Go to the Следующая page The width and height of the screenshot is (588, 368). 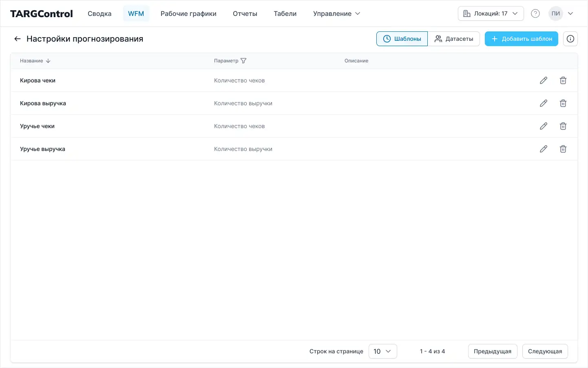click(x=545, y=351)
